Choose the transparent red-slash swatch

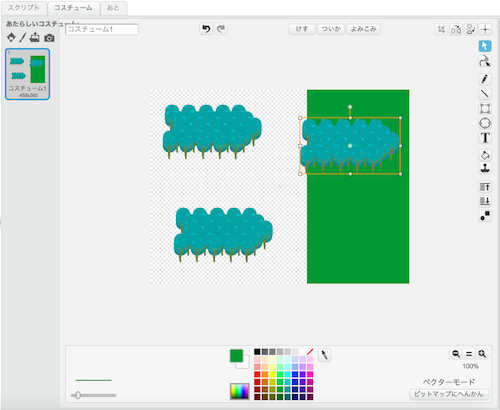(310, 352)
